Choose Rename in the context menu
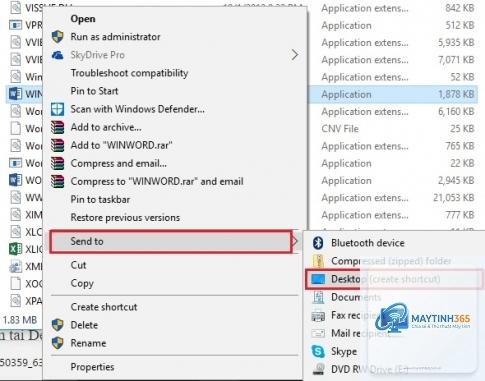Viewport: 485px width, 381px height. tap(88, 343)
